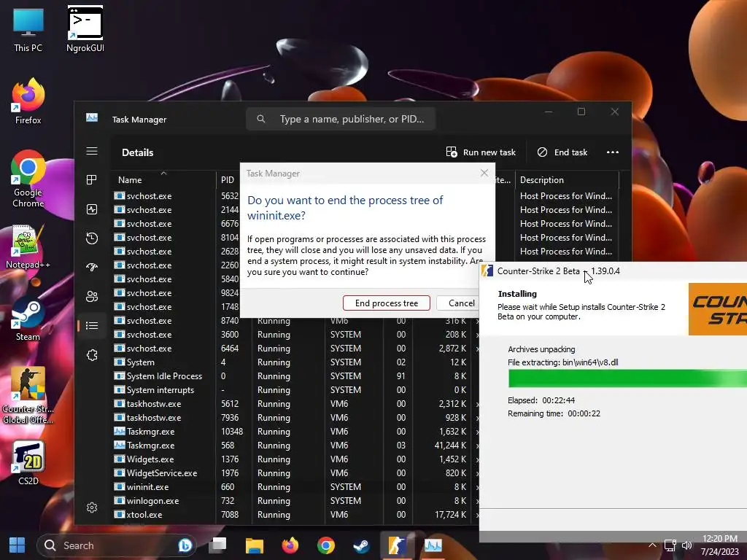Open Steam desktop shortcut
This screenshot has width=747, height=560.
click(x=28, y=319)
